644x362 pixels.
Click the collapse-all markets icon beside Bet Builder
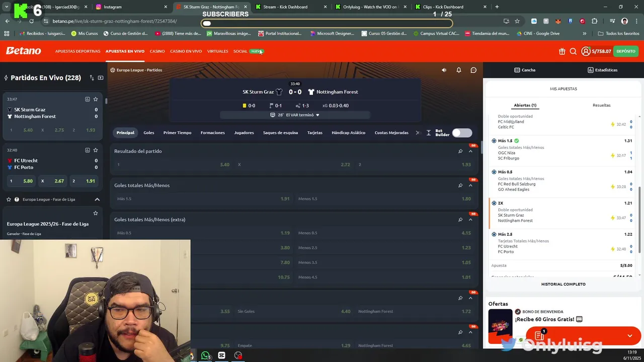429,133
